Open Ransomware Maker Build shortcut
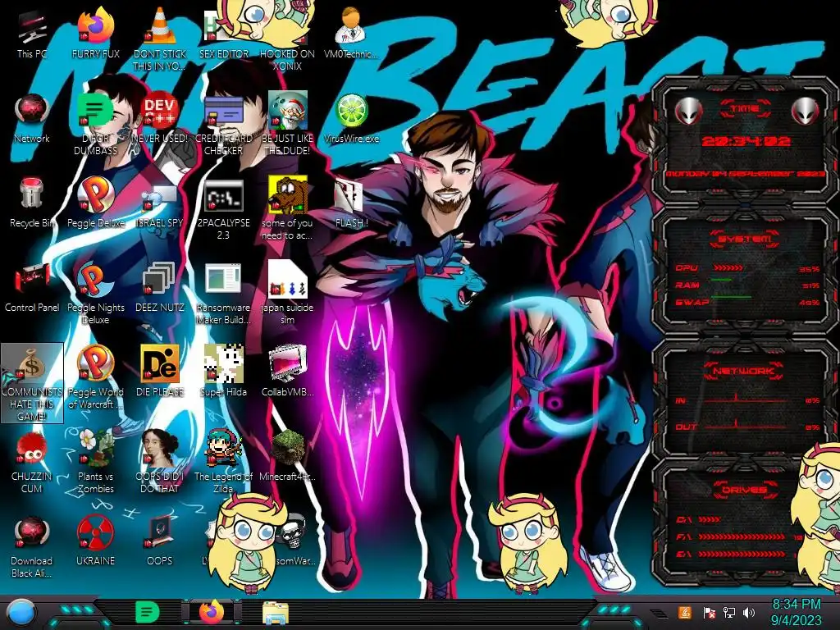This screenshot has height=630, width=840. click(223, 293)
